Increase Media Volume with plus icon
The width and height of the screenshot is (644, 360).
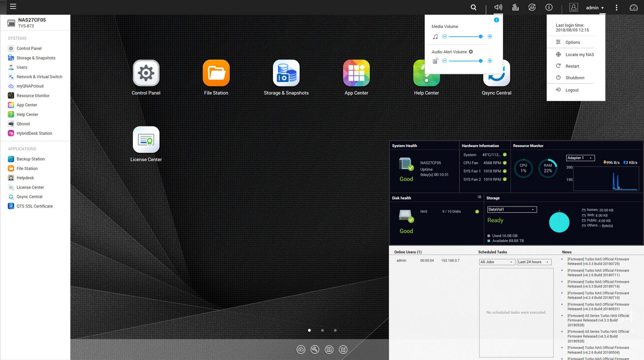pyautogui.click(x=490, y=36)
